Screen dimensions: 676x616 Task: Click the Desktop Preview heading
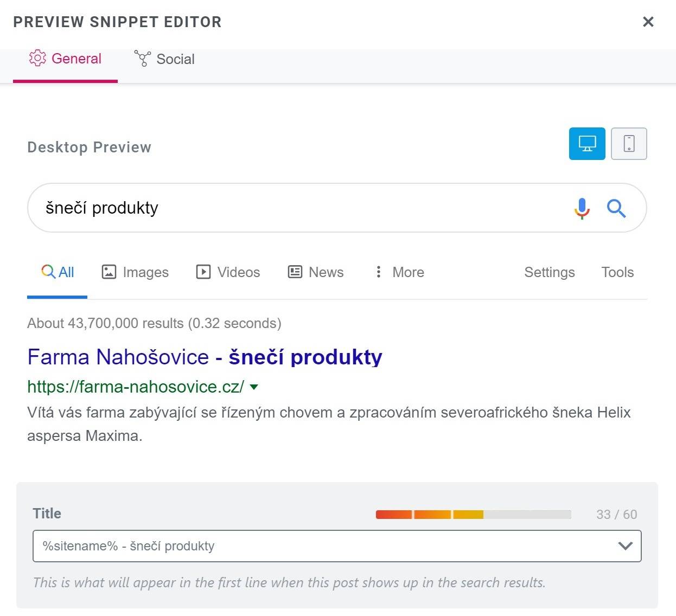coord(90,147)
